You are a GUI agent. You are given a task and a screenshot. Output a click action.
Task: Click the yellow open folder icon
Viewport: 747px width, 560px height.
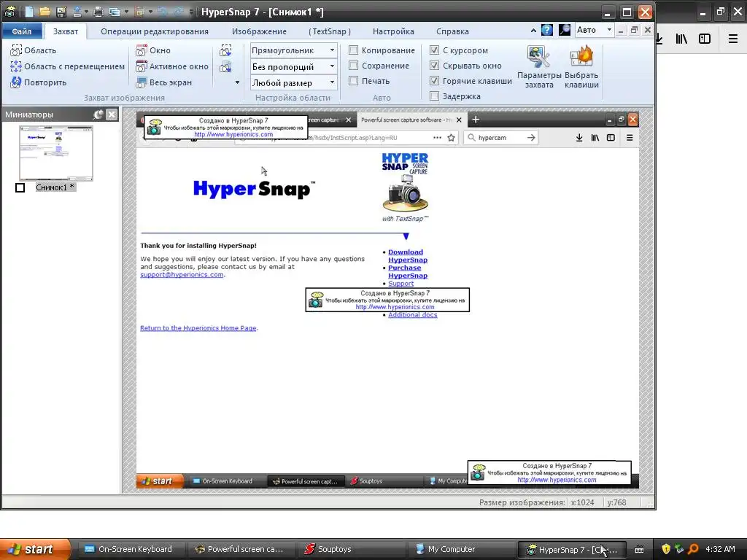[x=44, y=12]
